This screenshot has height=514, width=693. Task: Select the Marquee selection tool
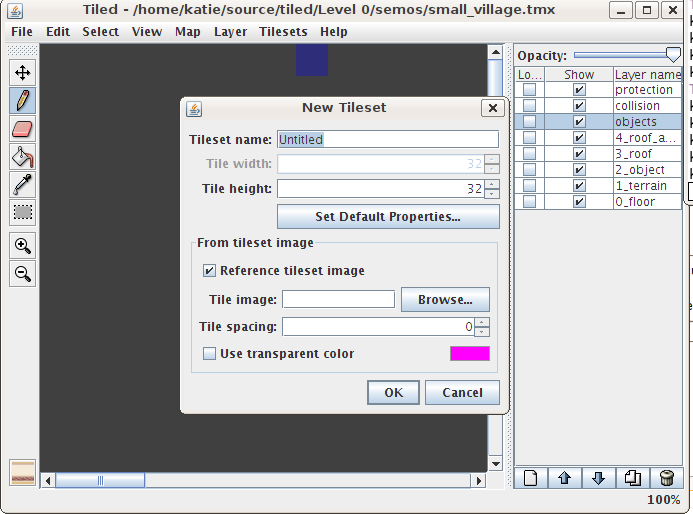tap(23, 213)
